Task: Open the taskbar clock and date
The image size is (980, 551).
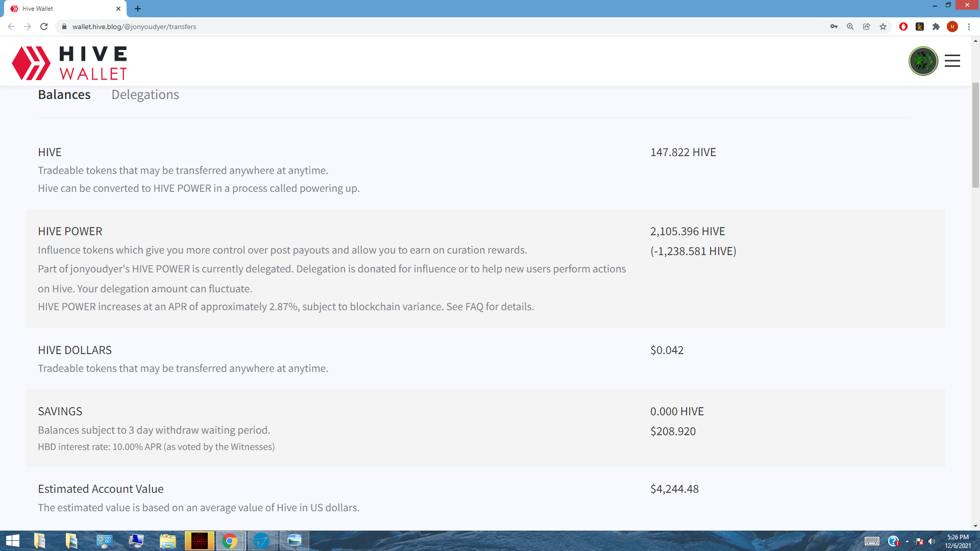Action: pyautogui.click(x=958, y=541)
